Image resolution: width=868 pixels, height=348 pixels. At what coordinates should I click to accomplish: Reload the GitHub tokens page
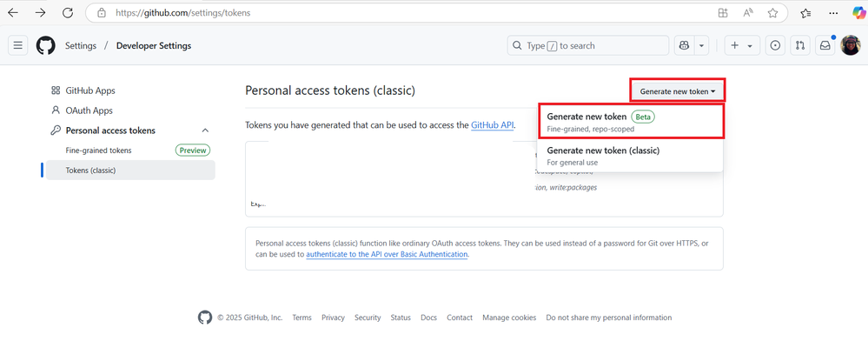pyautogui.click(x=68, y=13)
